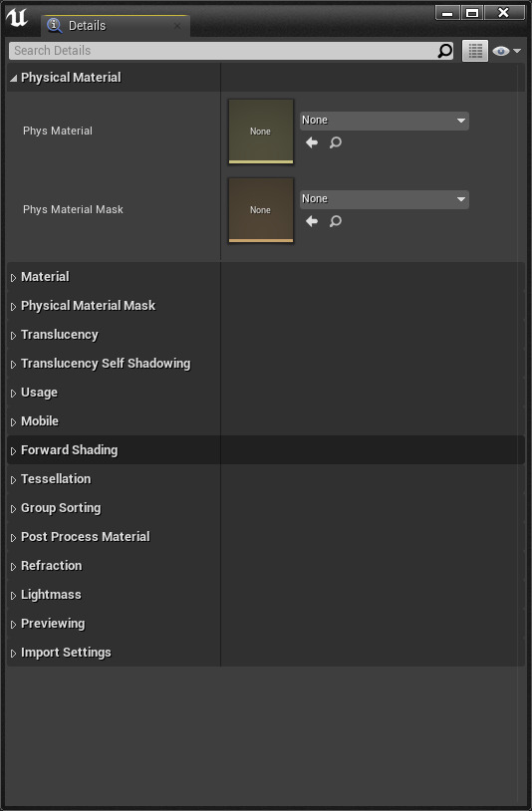Open the Phys Material None dropdown

point(385,121)
